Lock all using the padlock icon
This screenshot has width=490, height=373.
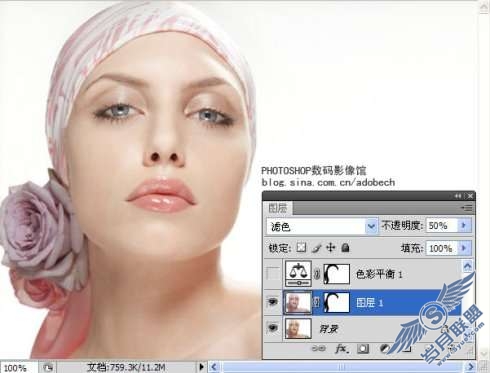(x=346, y=248)
